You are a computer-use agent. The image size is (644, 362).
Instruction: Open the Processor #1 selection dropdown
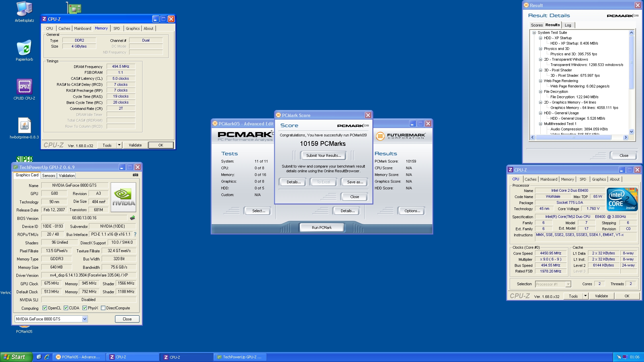[x=568, y=284]
